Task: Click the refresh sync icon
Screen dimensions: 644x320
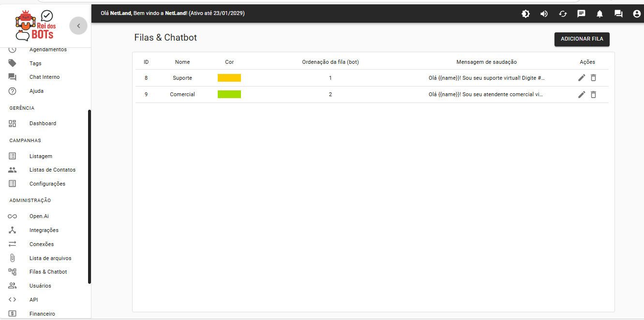Action: [563, 14]
